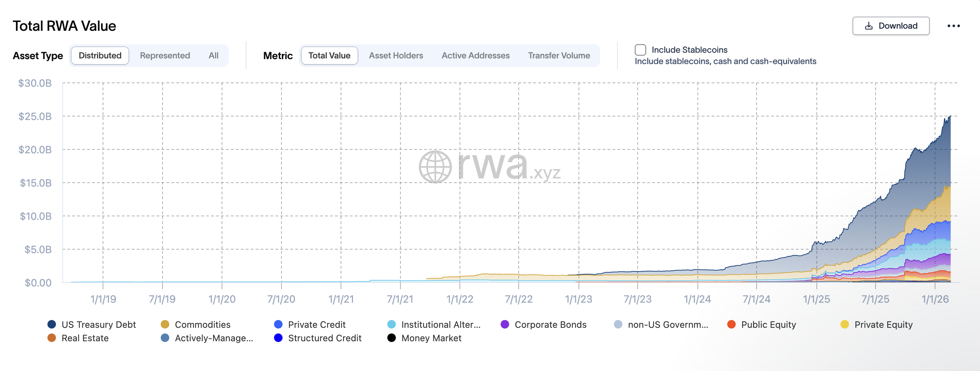Image resolution: width=980 pixels, height=371 pixels.
Task: Select the Total Value metric
Action: click(329, 56)
